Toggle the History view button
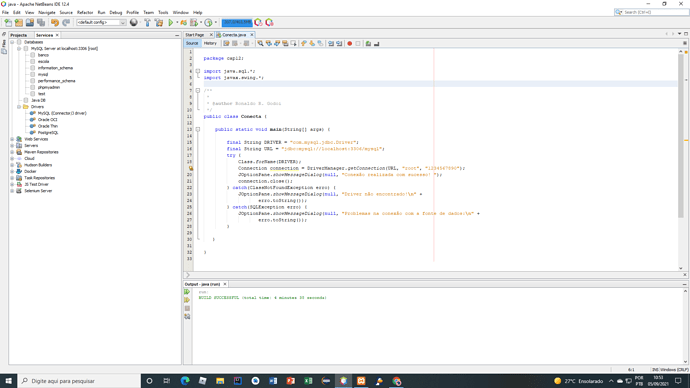 (x=210, y=43)
